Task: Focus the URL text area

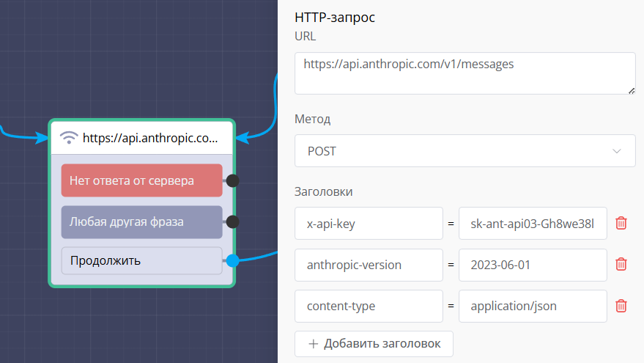Action: 465,73
